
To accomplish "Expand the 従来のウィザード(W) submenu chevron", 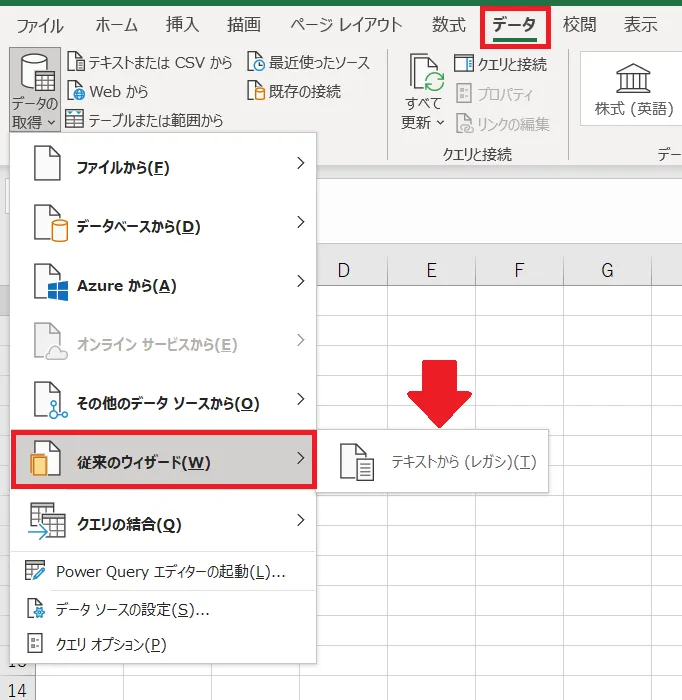I will point(301,458).
